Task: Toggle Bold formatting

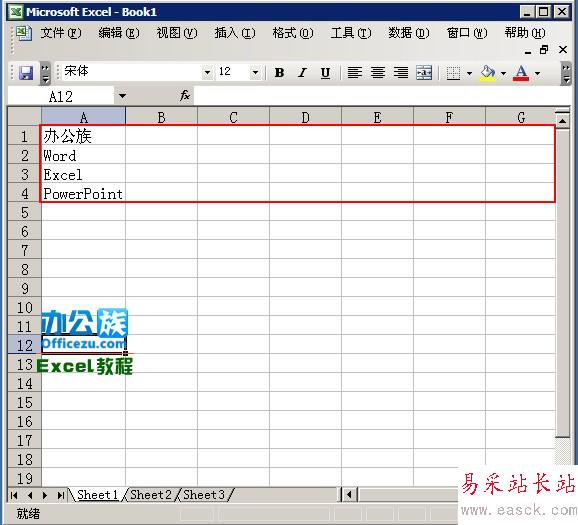Action: click(279, 73)
